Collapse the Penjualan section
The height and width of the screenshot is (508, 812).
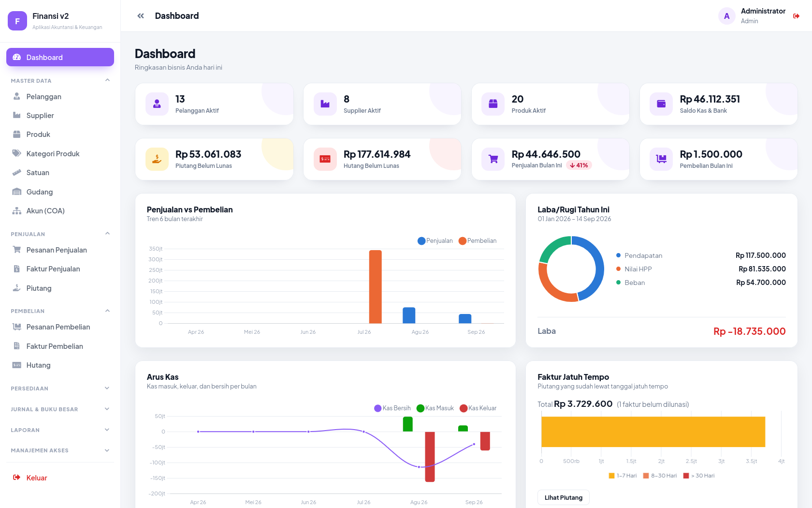tap(60, 234)
